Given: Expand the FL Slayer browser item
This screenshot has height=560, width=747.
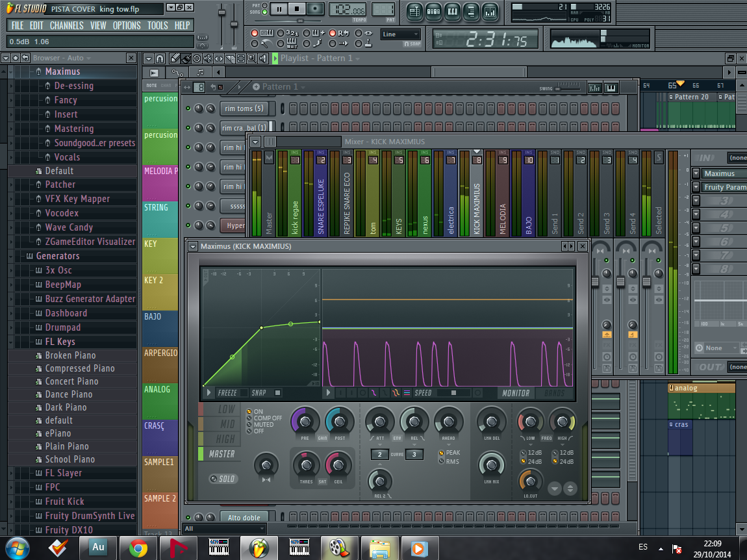Looking at the screenshot, I should (12, 473).
